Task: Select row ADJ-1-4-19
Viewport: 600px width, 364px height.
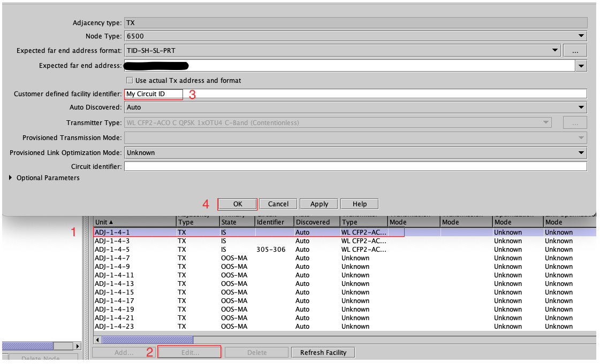Action: coord(344,309)
